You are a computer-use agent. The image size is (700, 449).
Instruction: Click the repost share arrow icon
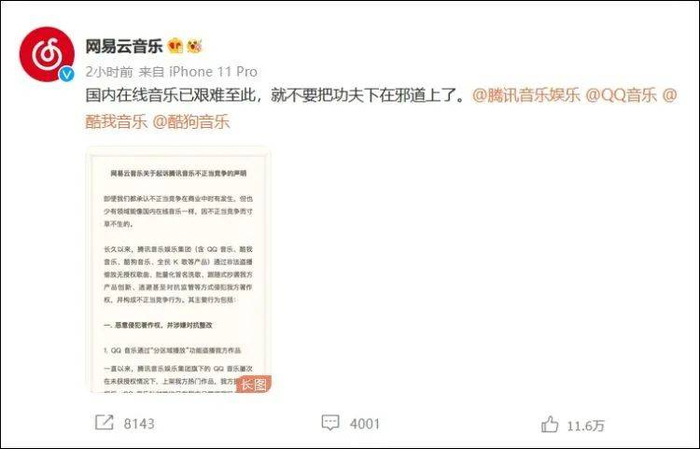tap(104, 423)
